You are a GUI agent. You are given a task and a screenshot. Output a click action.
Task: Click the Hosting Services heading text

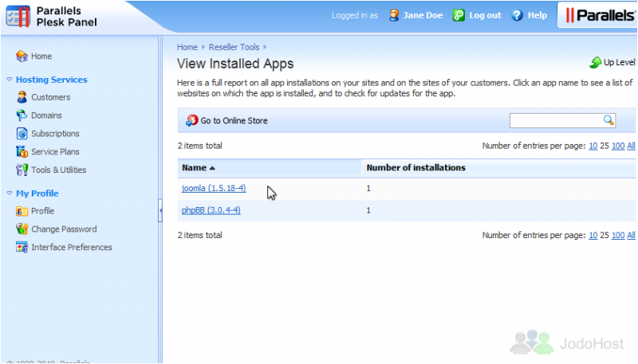click(x=52, y=80)
